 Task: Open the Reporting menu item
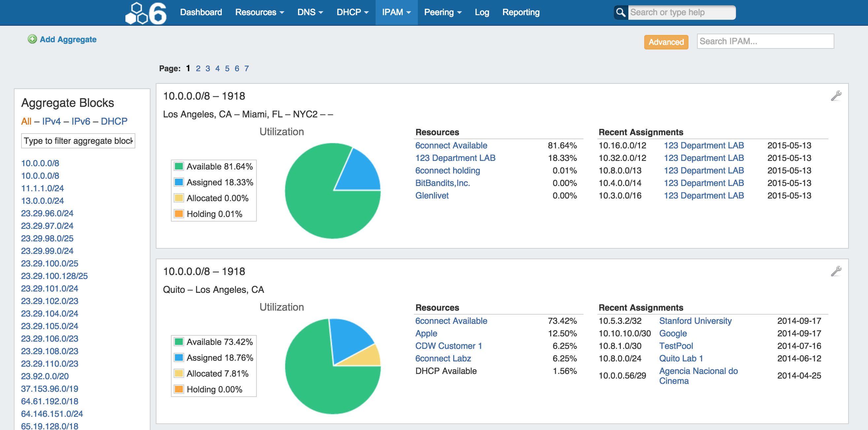click(x=521, y=12)
